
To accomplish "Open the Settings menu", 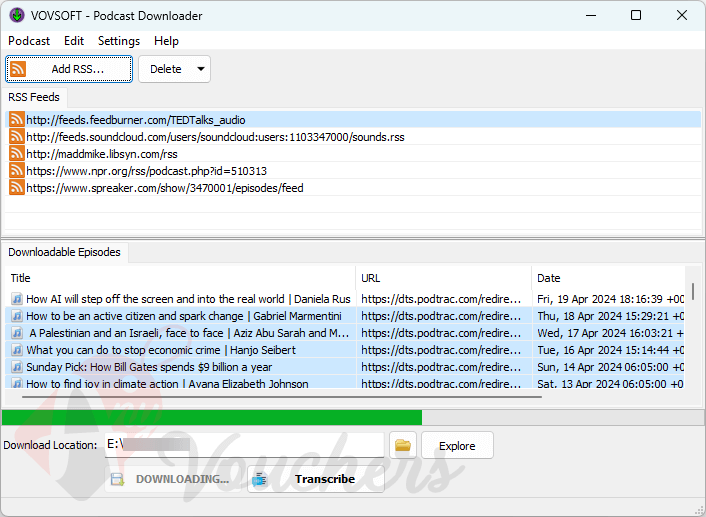I will (119, 41).
